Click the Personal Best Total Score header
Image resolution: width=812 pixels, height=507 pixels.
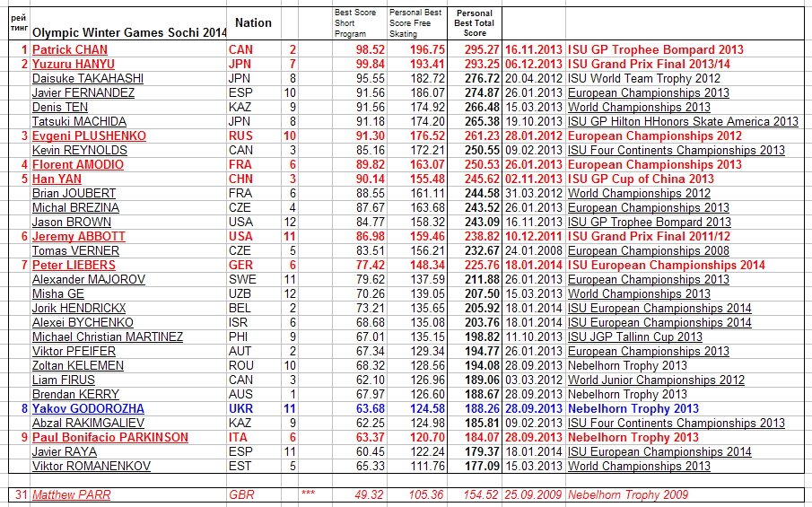pyautogui.click(x=475, y=22)
